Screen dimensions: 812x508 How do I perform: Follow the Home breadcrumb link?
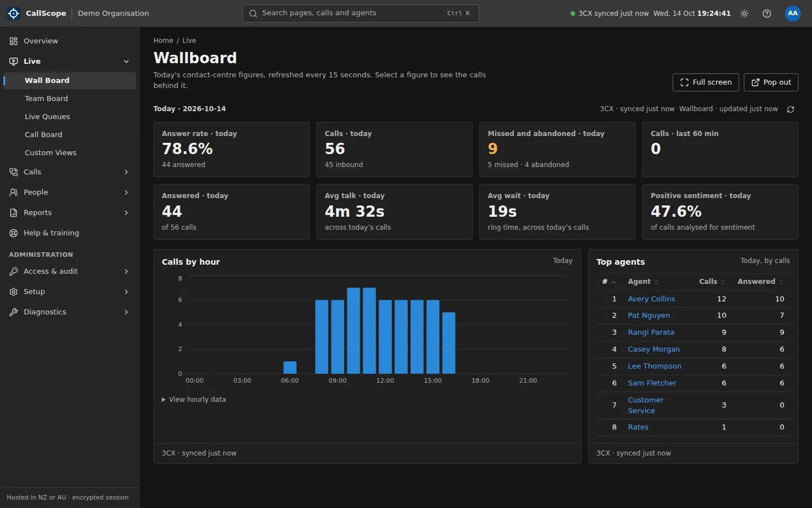click(163, 41)
